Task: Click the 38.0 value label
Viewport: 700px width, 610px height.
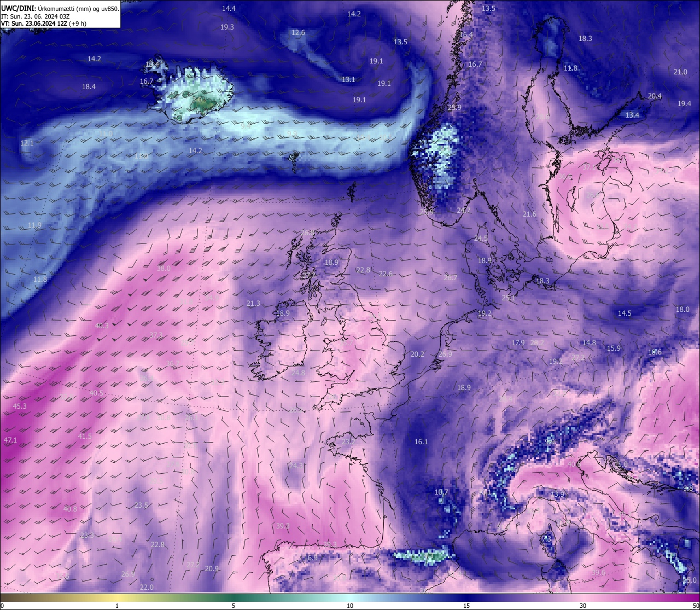Action: tap(164, 269)
